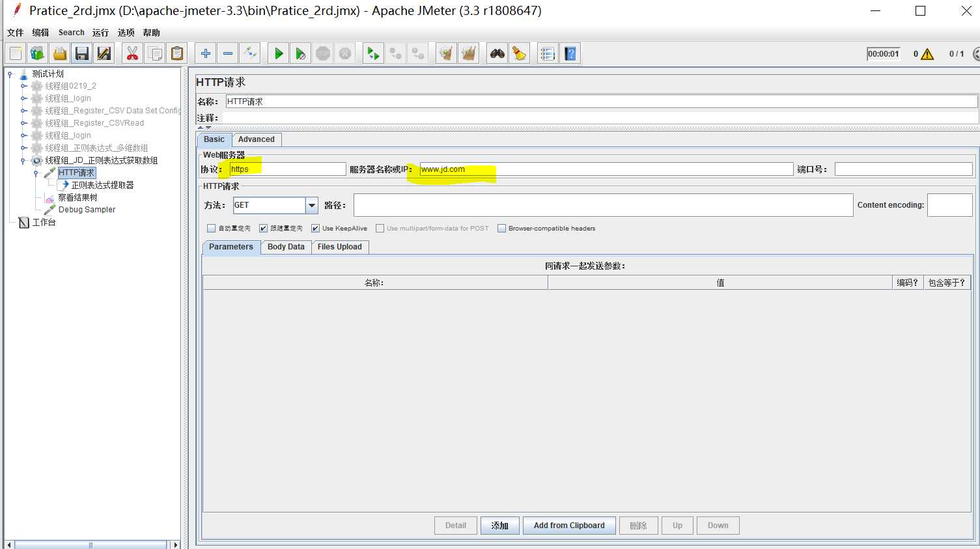Reset search with the broom icon
Screen dimensions: 980x549
[x=519, y=53]
